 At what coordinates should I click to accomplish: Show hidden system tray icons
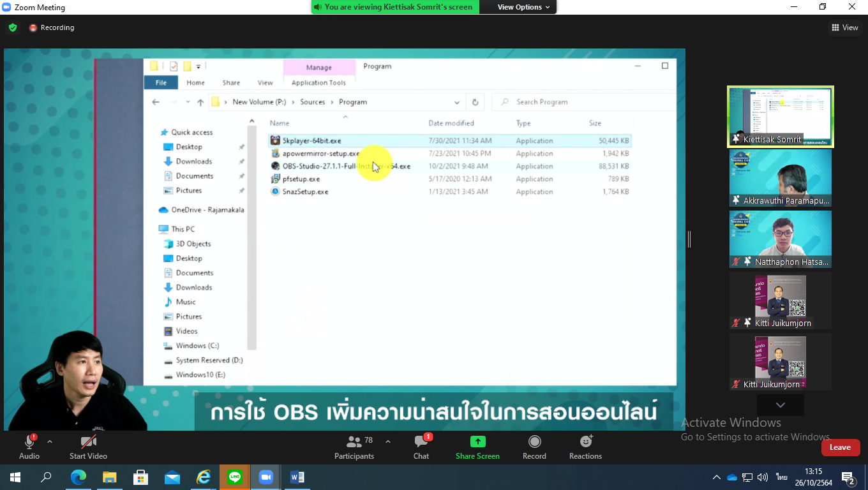(717, 477)
